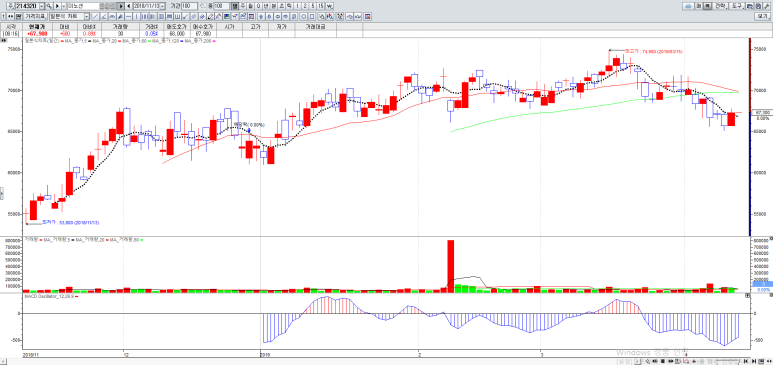The width and height of the screenshot is (773, 365).
Task: Open the stock code dropdown arrow
Action: coord(41,5)
